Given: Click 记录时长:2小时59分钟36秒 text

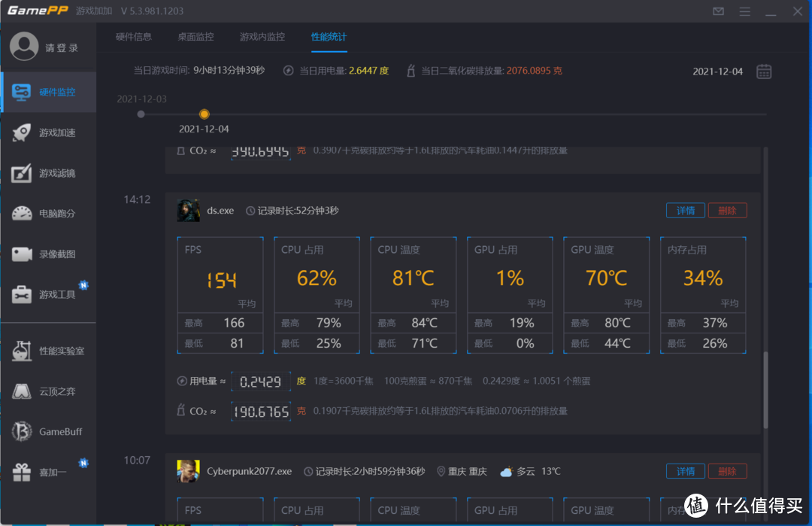Looking at the screenshot, I should (370, 471).
